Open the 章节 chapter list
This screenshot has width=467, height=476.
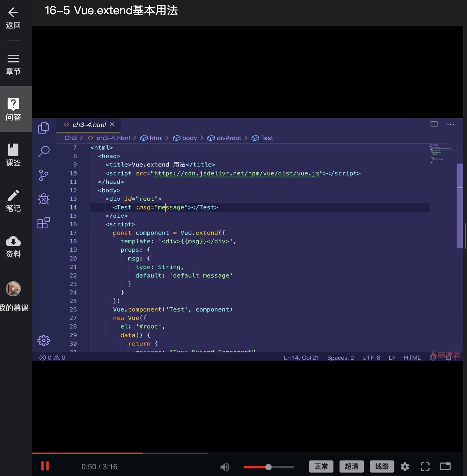(x=13, y=64)
